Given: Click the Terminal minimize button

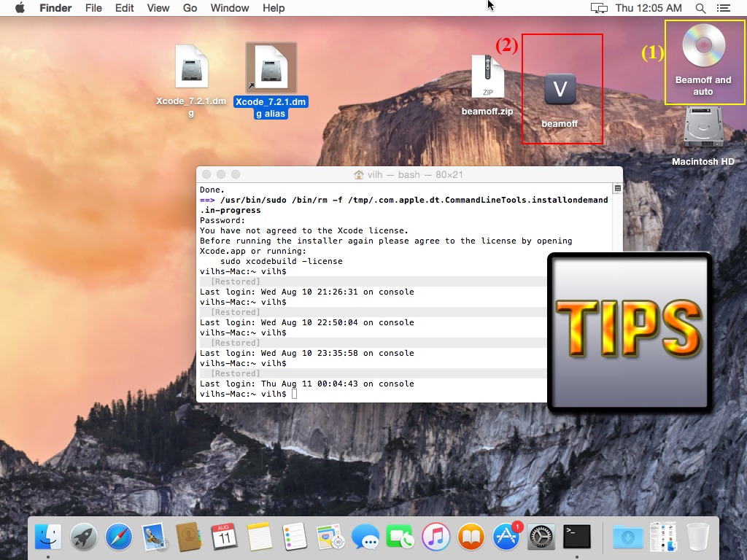Looking at the screenshot, I should (x=221, y=175).
